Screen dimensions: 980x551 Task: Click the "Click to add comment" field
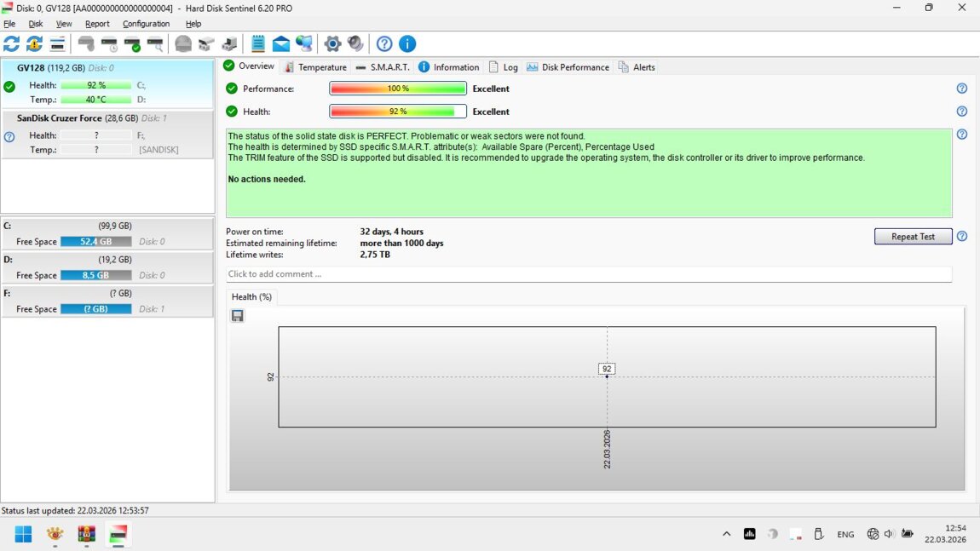point(588,274)
